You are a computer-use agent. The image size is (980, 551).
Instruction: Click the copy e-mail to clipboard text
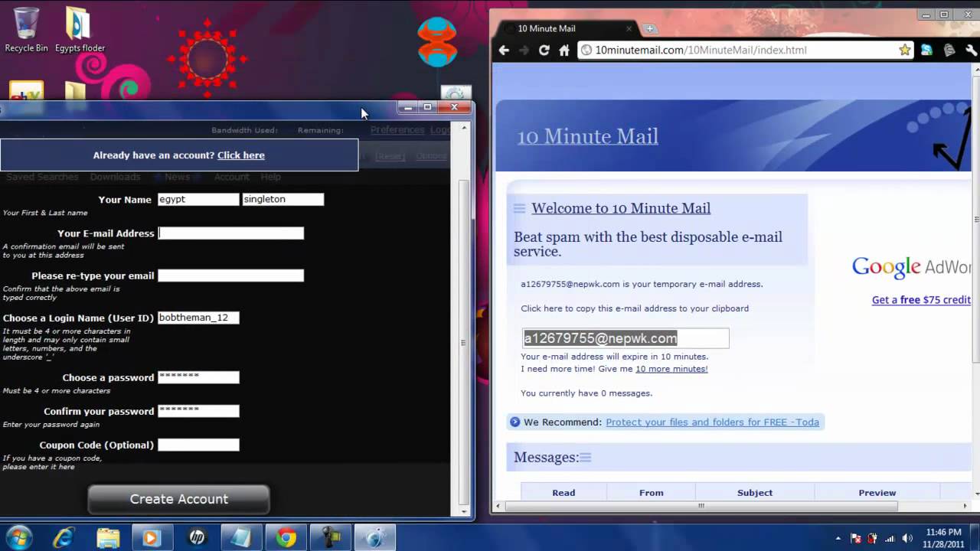point(635,308)
